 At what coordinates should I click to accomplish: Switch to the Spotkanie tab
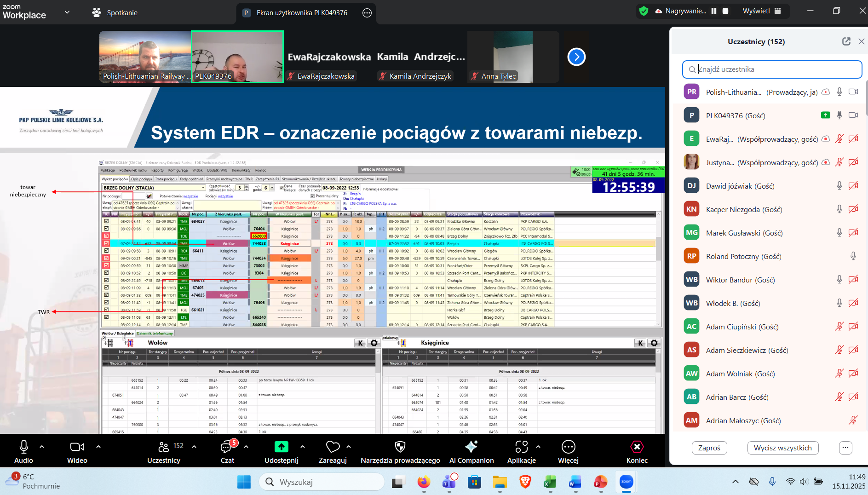click(115, 12)
